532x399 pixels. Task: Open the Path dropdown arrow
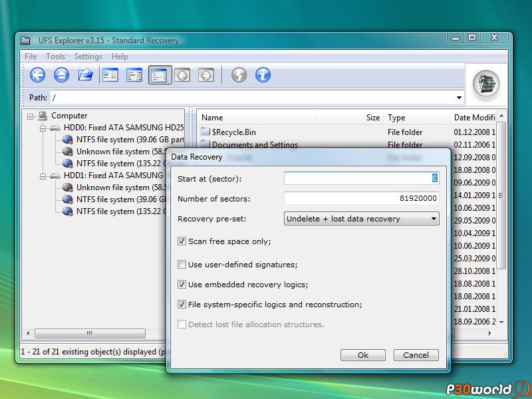point(459,98)
